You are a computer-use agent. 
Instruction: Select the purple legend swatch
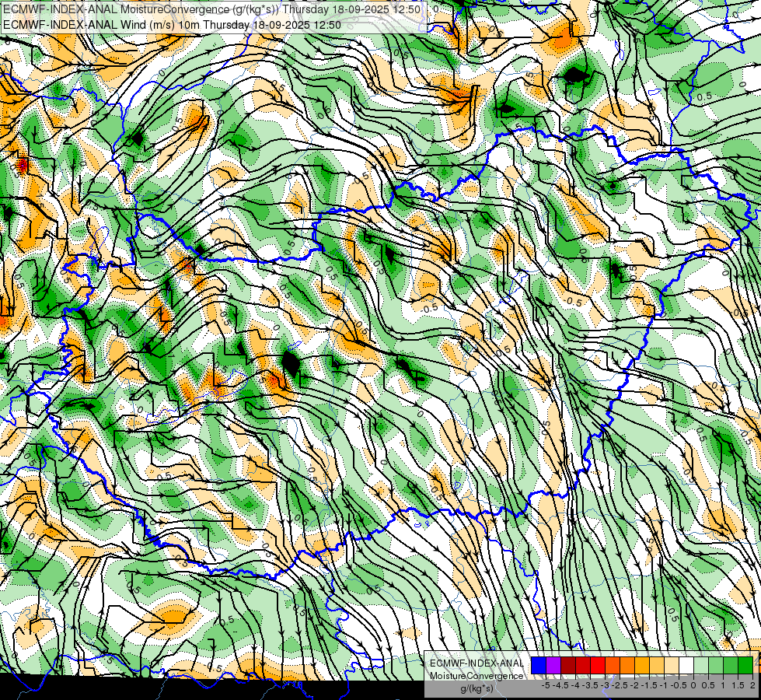click(x=553, y=665)
